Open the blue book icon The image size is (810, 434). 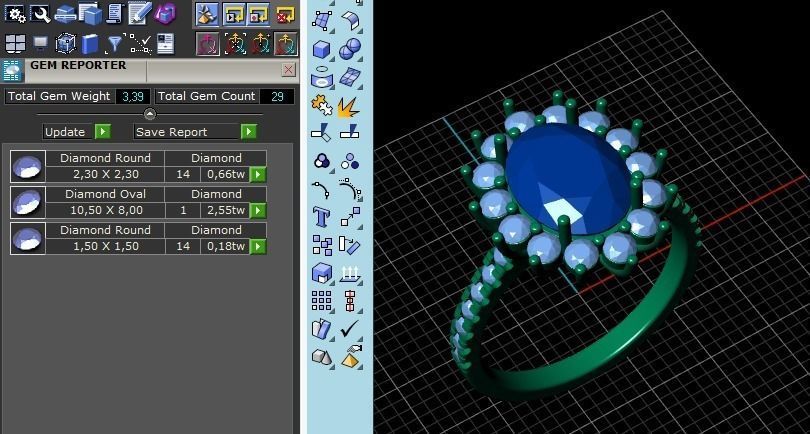click(x=90, y=44)
